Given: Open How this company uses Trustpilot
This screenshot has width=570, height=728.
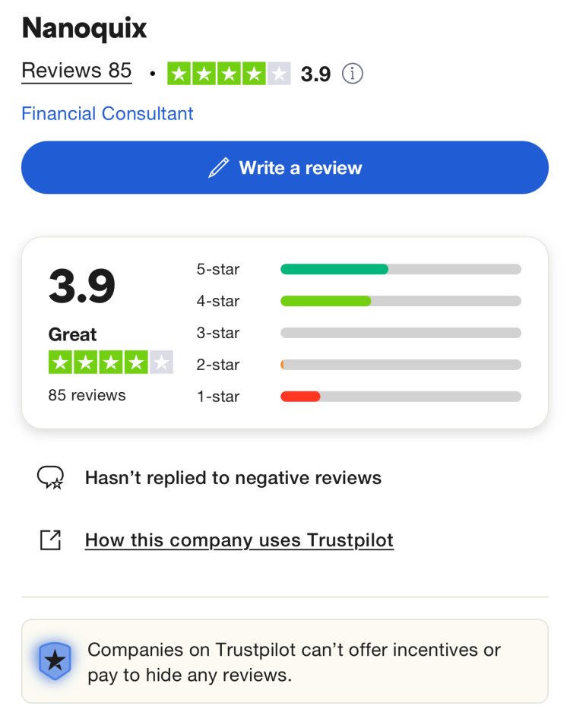Looking at the screenshot, I should [239, 540].
